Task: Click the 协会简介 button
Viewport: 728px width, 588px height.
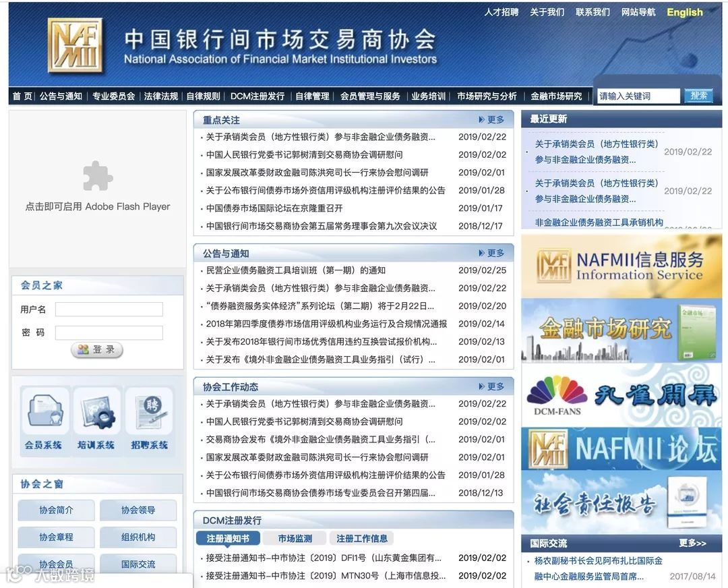Action: pos(56,510)
